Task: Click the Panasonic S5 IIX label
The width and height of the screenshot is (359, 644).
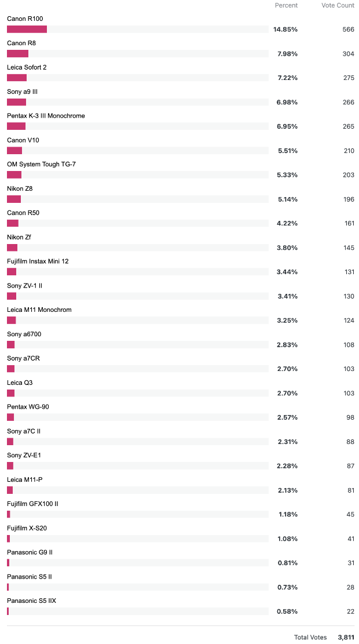Action: tap(32, 601)
